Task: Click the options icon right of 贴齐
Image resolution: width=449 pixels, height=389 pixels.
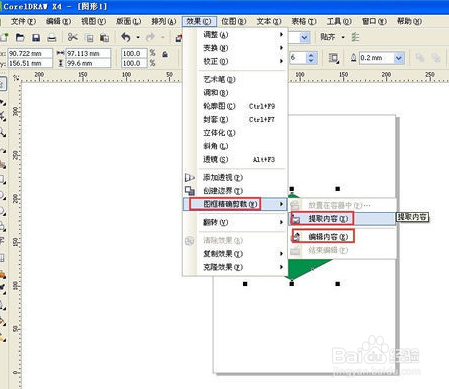Action: 355,37
